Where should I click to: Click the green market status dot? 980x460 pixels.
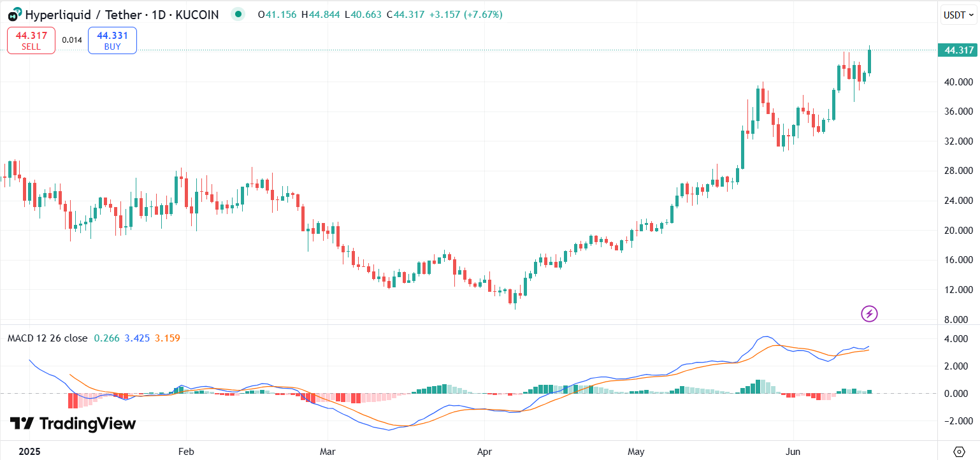[238, 14]
